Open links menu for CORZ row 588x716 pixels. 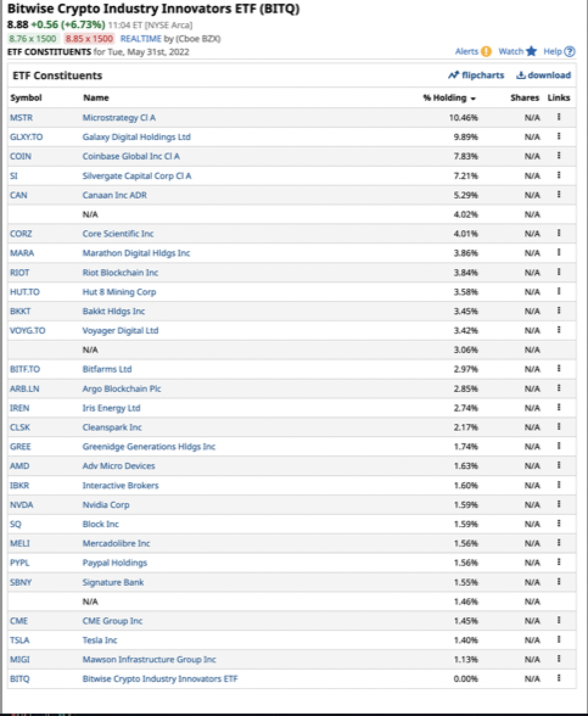coord(559,233)
